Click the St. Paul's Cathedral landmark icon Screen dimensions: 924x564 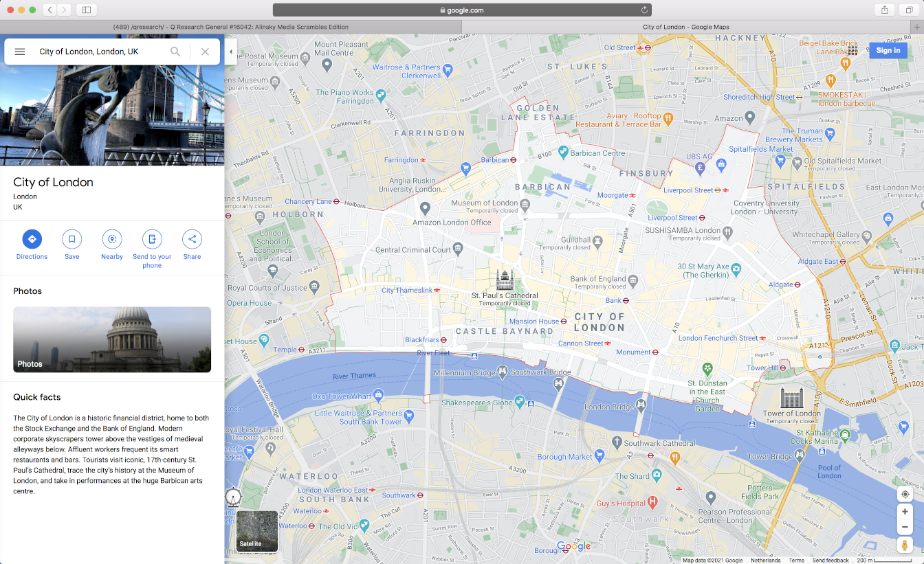point(505,280)
